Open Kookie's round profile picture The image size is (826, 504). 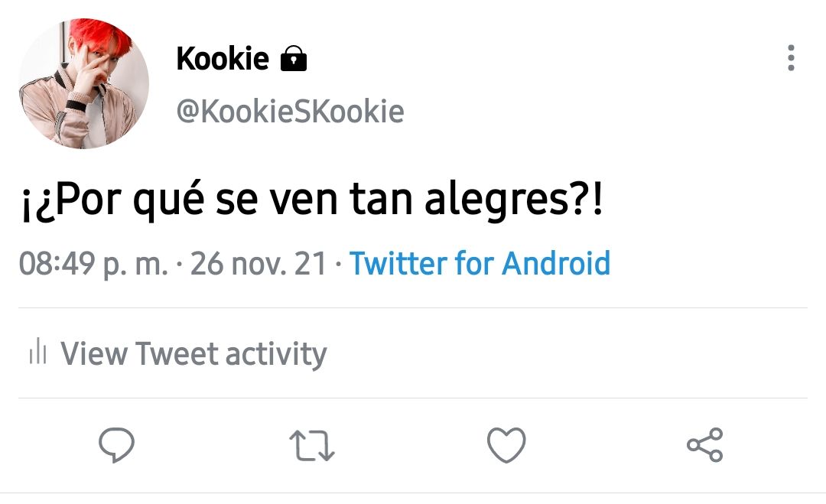pyautogui.click(x=84, y=83)
